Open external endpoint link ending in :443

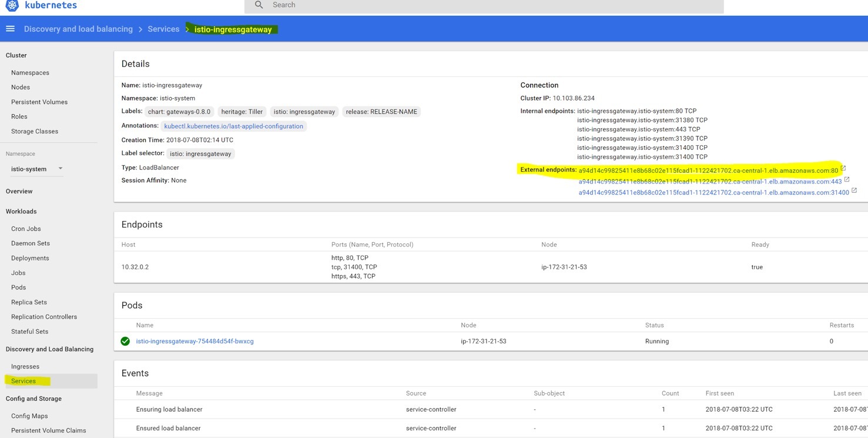711,182
